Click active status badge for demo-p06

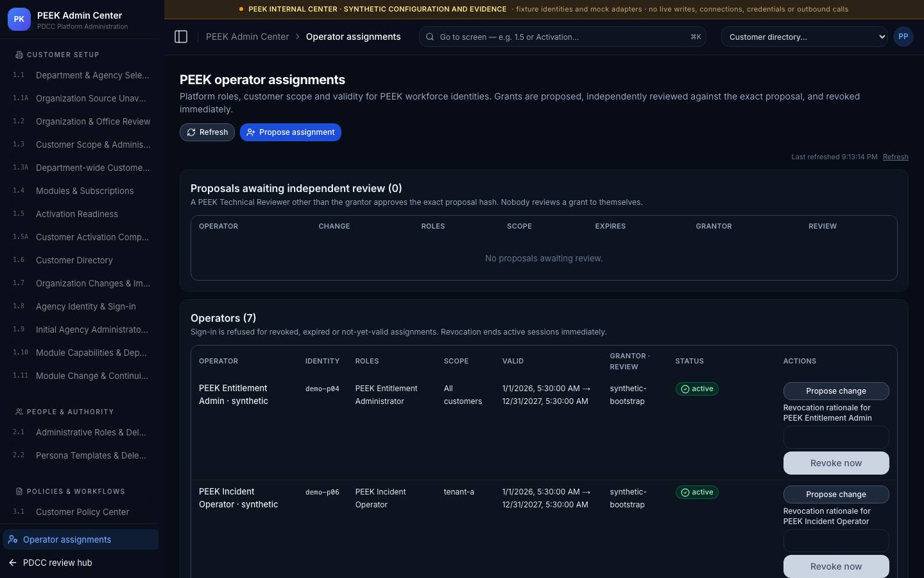pyautogui.click(x=697, y=493)
